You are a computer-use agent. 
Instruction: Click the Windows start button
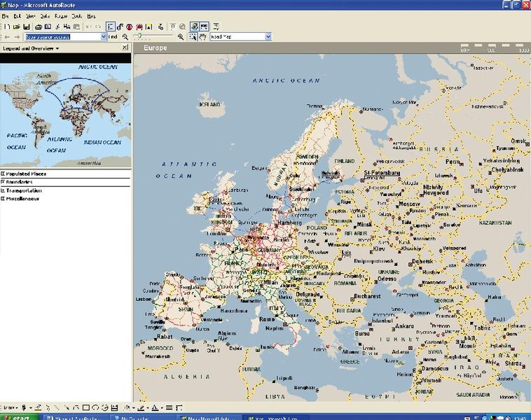(x=20, y=417)
